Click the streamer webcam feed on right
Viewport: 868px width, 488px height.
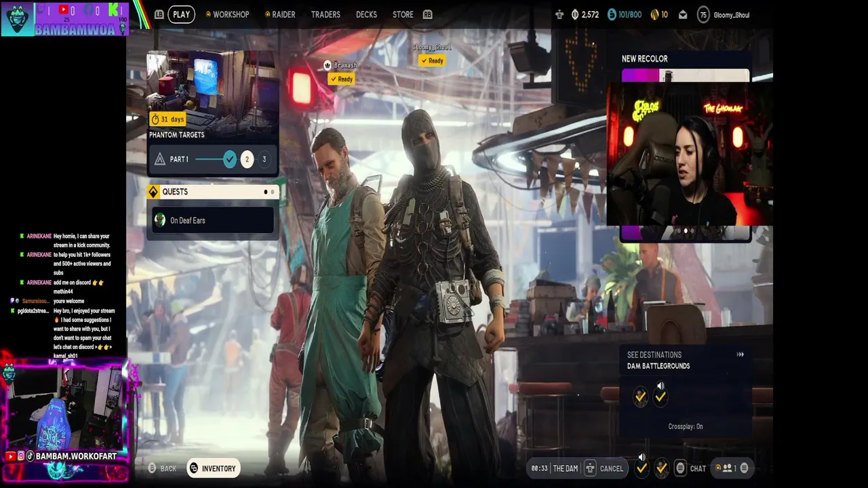point(690,154)
